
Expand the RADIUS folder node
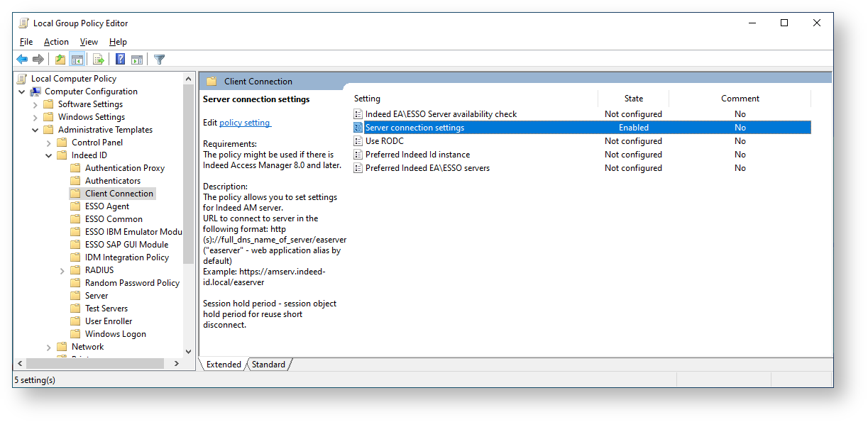click(63, 270)
